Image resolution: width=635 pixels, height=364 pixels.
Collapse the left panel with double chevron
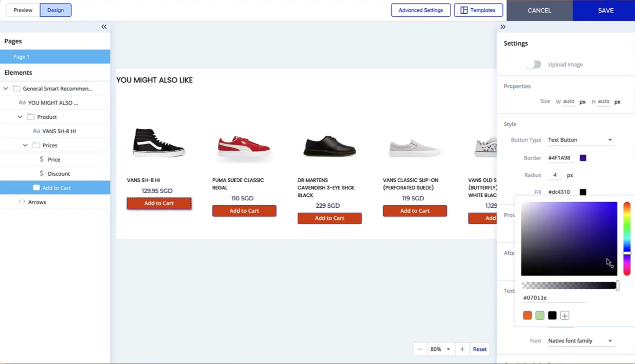point(104,27)
